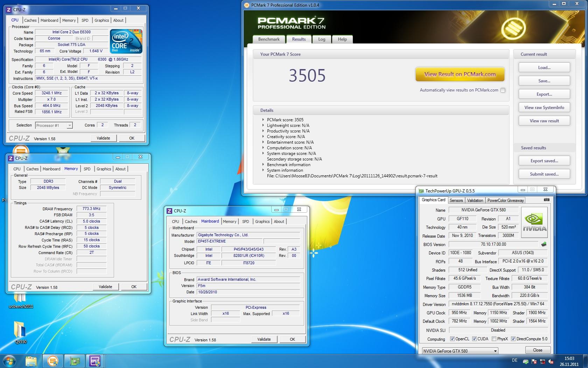
Task: Expand the Lightweight score detail
Action: pyautogui.click(x=263, y=125)
